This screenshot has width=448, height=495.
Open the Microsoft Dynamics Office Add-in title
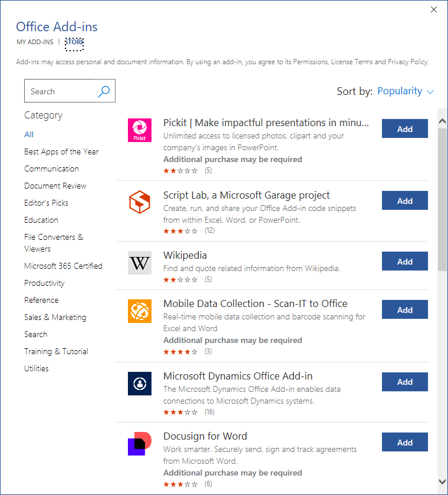(x=238, y=377)
